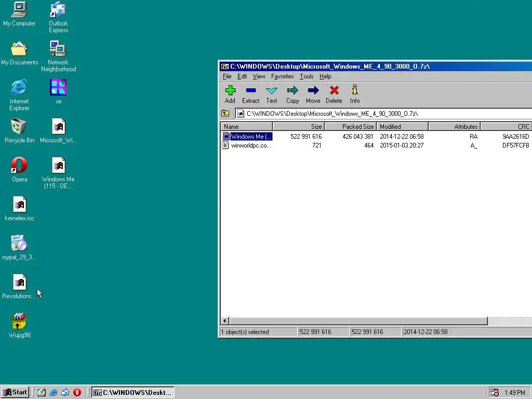Select the Revolutions... desktop file icon
The image size is (532, 399).
tap(19, 287)
